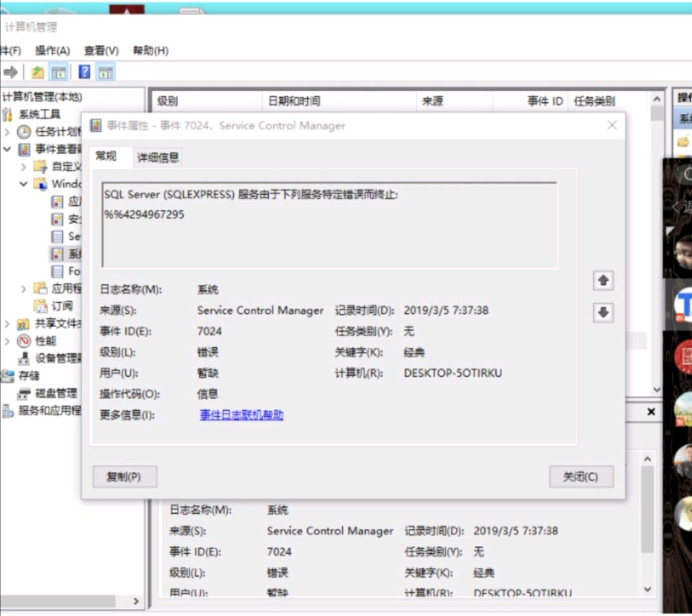Viewport: 692px width, 616px height.
Task: Expand the 自定义 views chevron
Action: point(23,167)
